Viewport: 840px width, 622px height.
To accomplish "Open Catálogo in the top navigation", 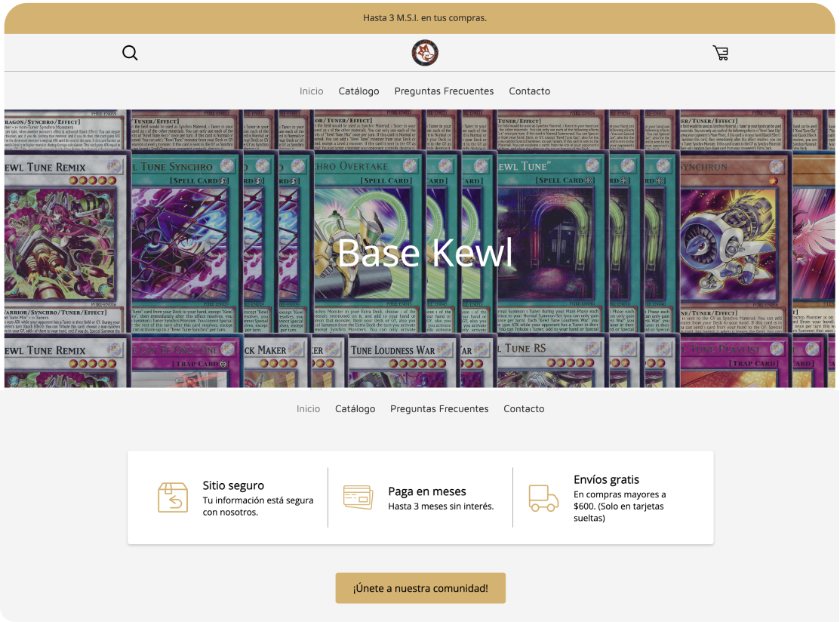I will (x=358, y=91).
